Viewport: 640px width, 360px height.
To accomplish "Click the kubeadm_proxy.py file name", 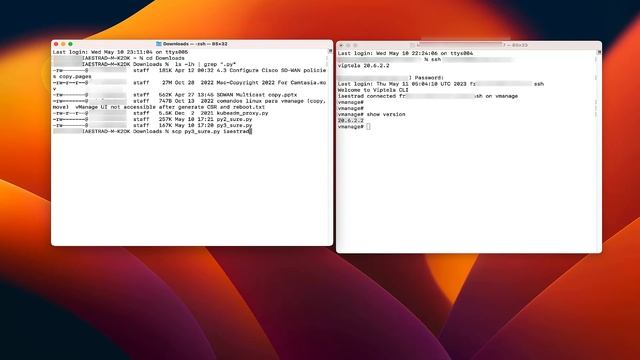I will click(242, 113).
